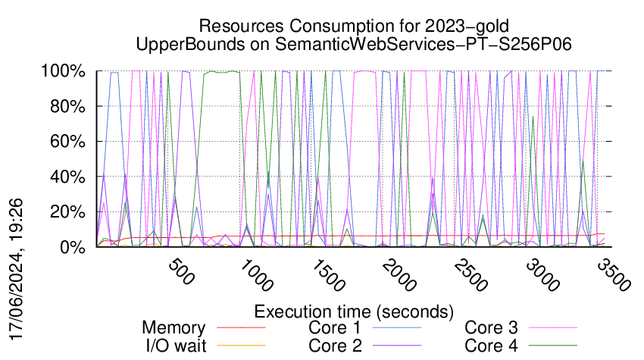Click the 500 x-axis tick label
The image size is (644, 360).
181,271
